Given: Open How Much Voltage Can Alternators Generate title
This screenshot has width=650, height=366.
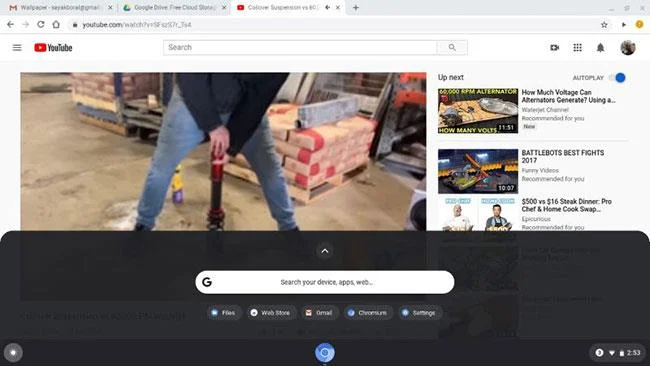Looking at the screenshot, I should pyautogui.click(x=568, y=96).
